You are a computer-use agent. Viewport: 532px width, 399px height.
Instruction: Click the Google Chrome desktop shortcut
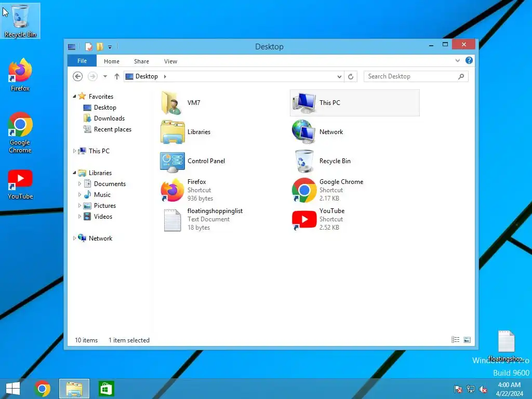point(20,132)
